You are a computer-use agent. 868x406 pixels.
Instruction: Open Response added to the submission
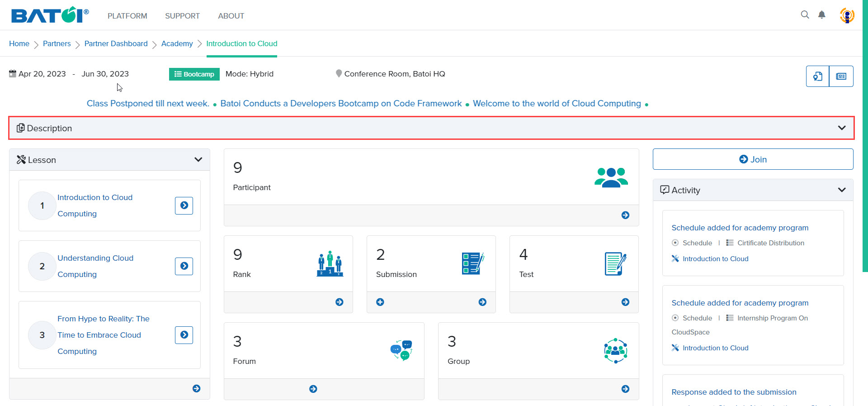tap(734, 392)
